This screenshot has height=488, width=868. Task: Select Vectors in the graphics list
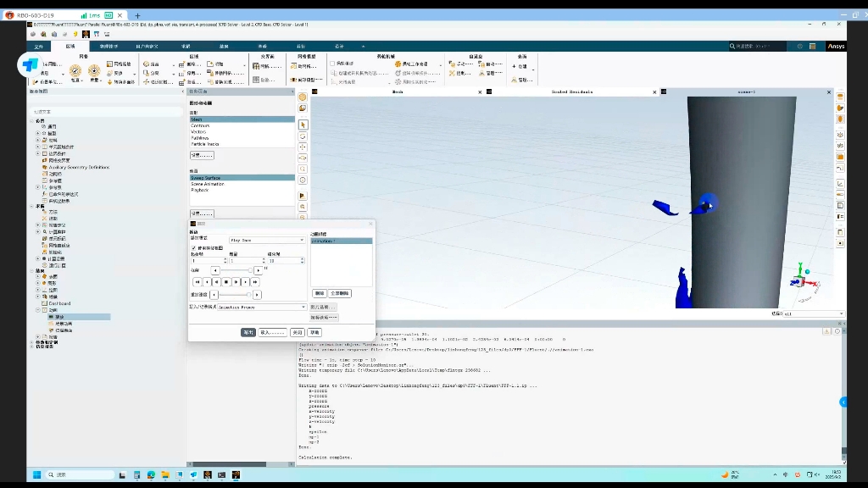coord(198,131)
